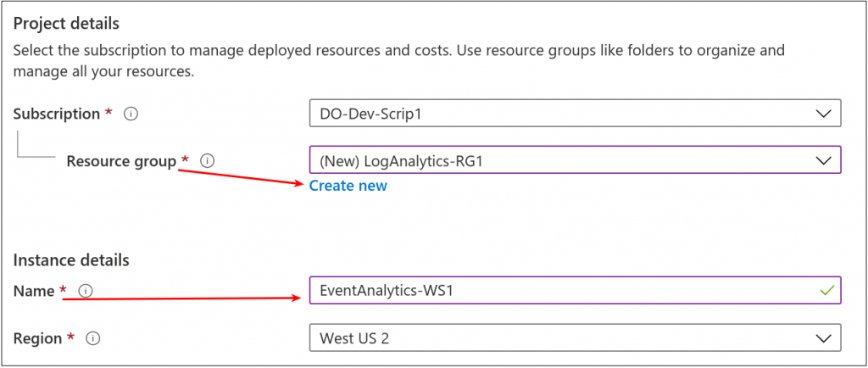This screenshot has height=368, width=868.
Task: Click the Resource group field label
Action: 120,160
